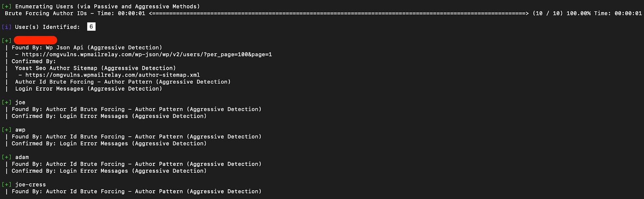Viewport: 644px width, 199px height.
Task: Click the [+] marker beside joe
Action: coord(6,103)
